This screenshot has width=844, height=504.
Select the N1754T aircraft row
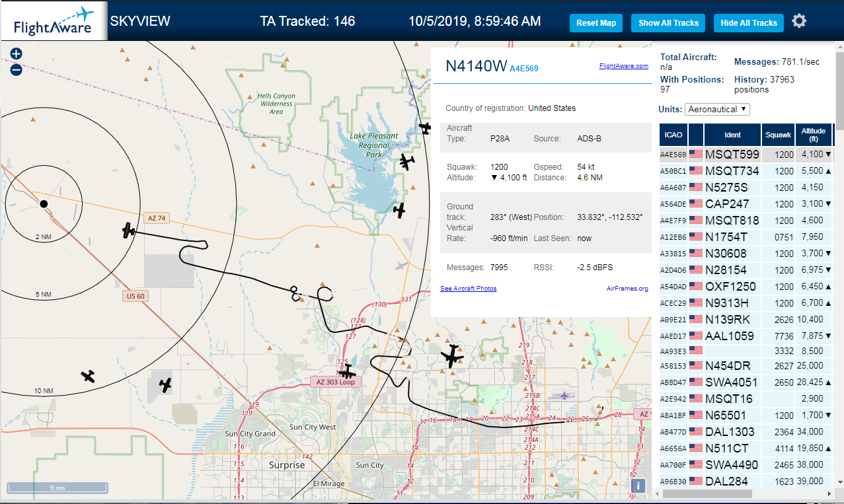click(746, 237)
